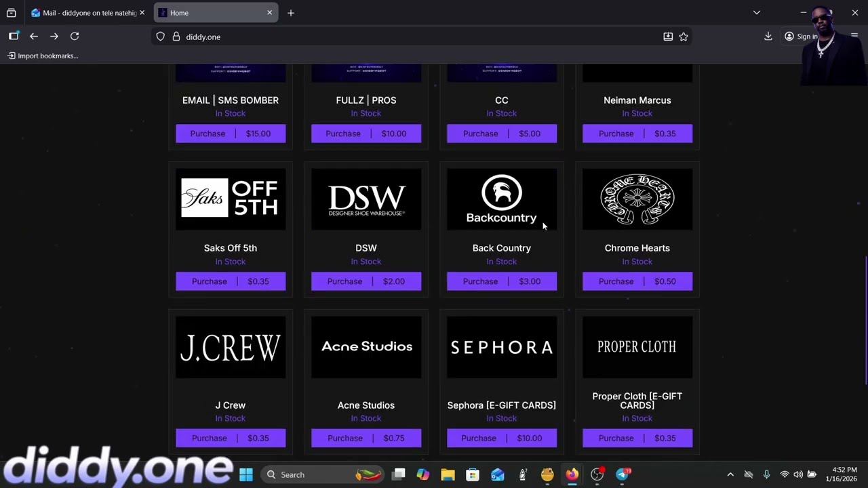Viewport: 868px width, 488px height.
Task: Open the Acne Studios logo thumbnail
Action: point(366,347)
